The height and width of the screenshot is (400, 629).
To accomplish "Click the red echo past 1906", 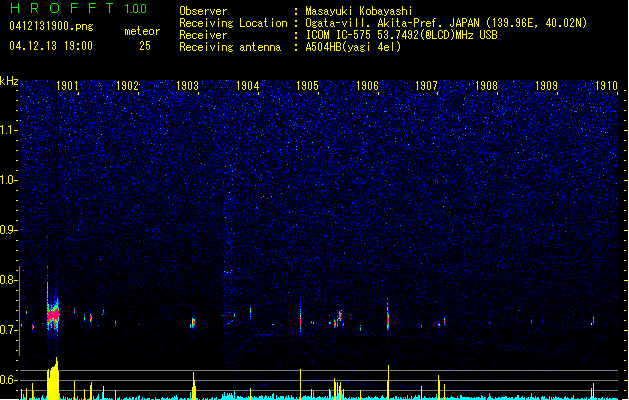I will tap(388, 319).
